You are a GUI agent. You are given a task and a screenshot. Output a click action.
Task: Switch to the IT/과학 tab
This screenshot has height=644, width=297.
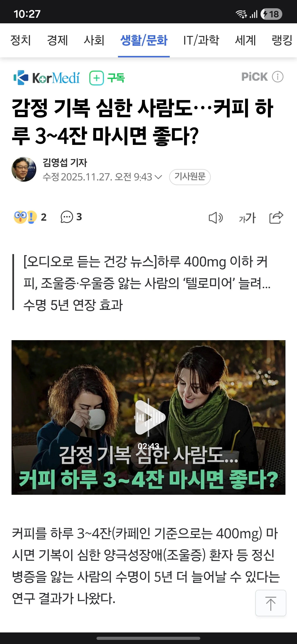click(201, 40)
